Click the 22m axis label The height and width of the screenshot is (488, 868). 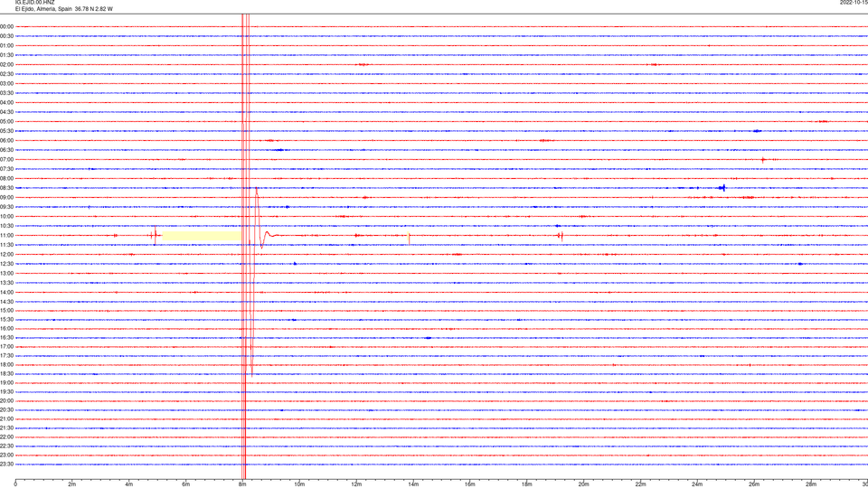click(640, 484)
